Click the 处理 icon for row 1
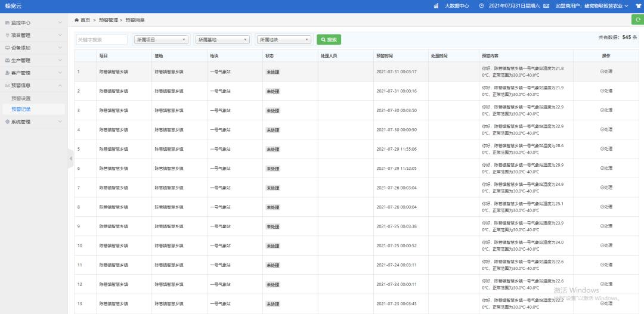644x314 pixels. [x=606, y=71]
